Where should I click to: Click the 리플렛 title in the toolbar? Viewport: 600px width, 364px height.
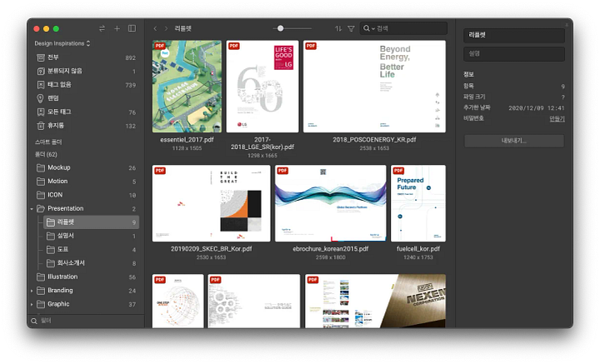pos(182,28)
